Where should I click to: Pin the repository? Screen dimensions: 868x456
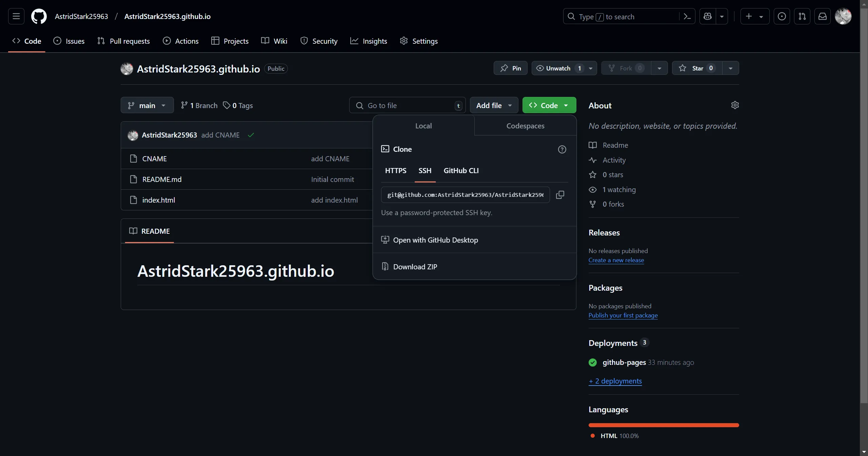[510, 68]
